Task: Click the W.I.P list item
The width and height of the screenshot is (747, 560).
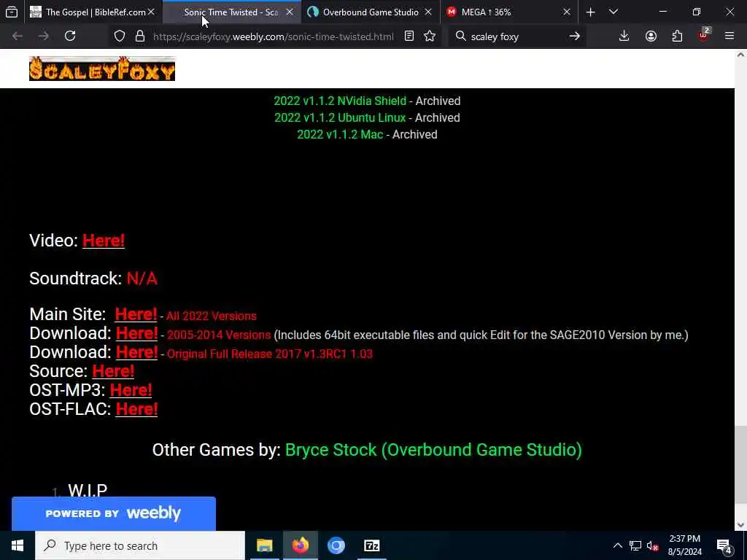Action: tap(88, 490)
